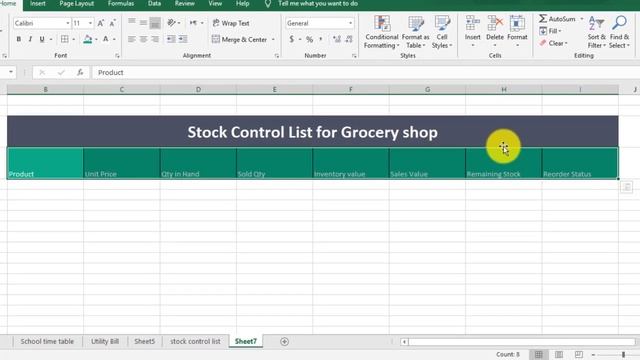The height and width of the screenshot is (360, 640).
Task: Open the font size dropdown
Action: [x=90, y=23]
